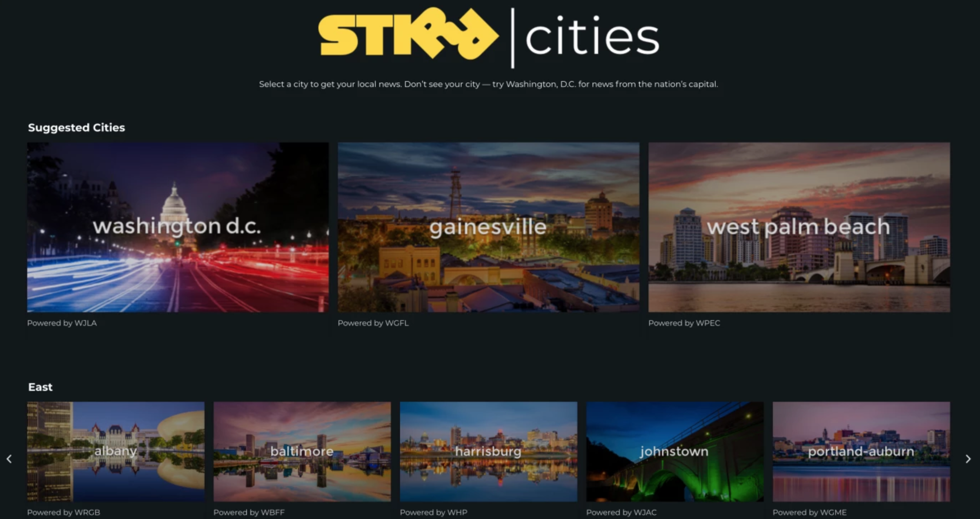Viewport: 980px width, 519px height.
Task: Click the 'Powered by WGFL' caption
Action: [x=373, y=323]
